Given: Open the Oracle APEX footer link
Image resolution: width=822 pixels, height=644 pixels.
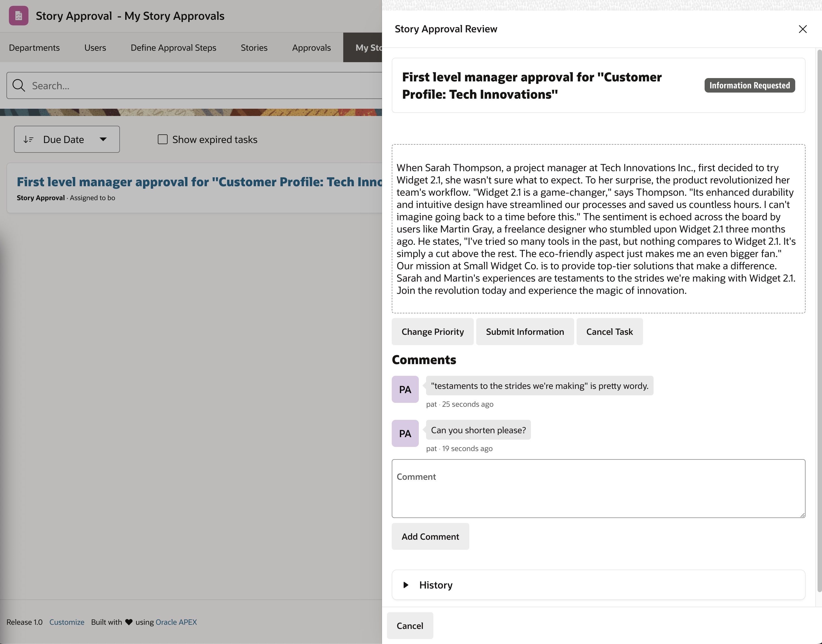Looking at the screenshot, I should (x=176, y=622).
